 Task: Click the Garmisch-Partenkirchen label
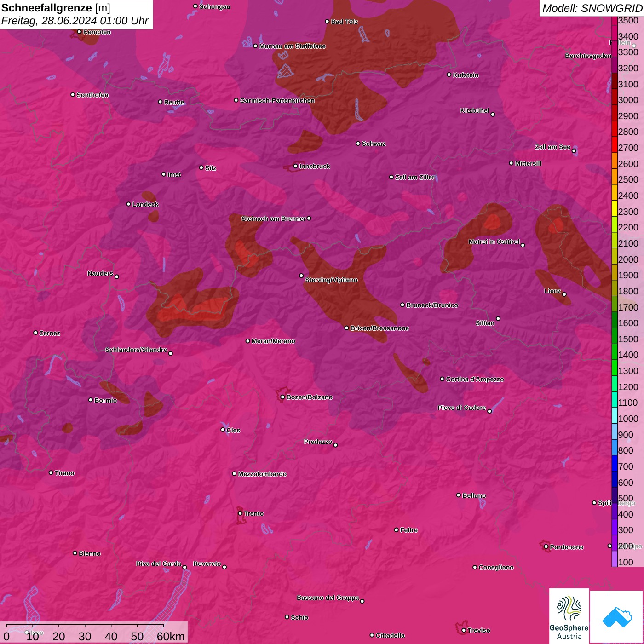coord(277,100)
